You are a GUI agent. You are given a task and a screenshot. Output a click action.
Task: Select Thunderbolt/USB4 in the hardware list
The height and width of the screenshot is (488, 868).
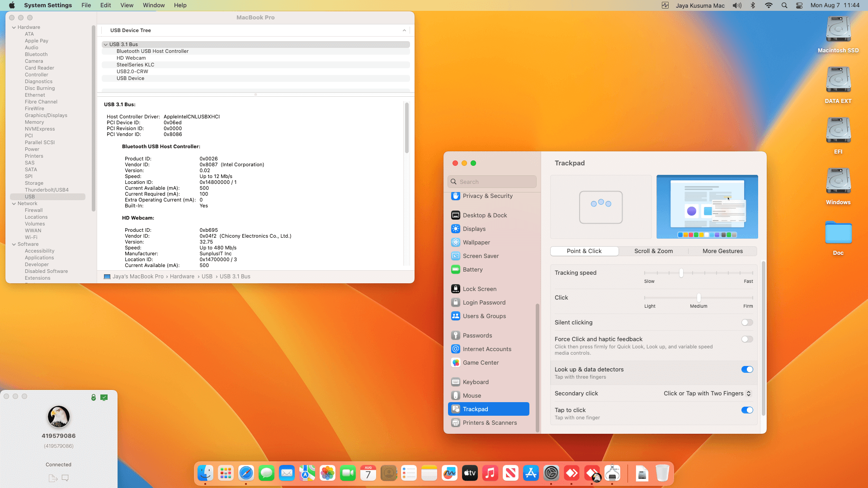coord(47,190)
